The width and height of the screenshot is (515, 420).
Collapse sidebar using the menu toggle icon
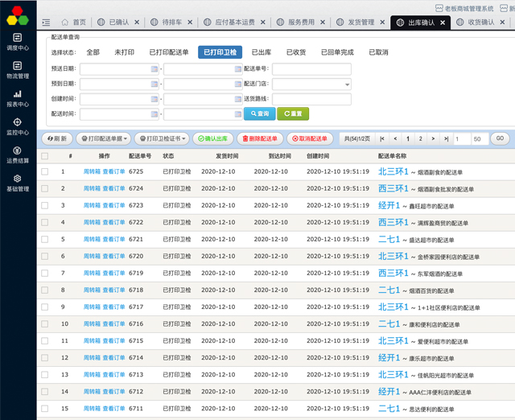pos(46,23)
